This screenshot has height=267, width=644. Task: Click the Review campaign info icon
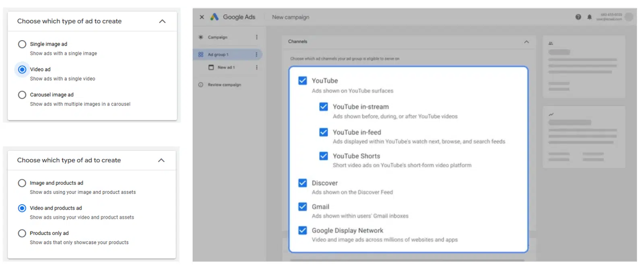pos(200,84)
